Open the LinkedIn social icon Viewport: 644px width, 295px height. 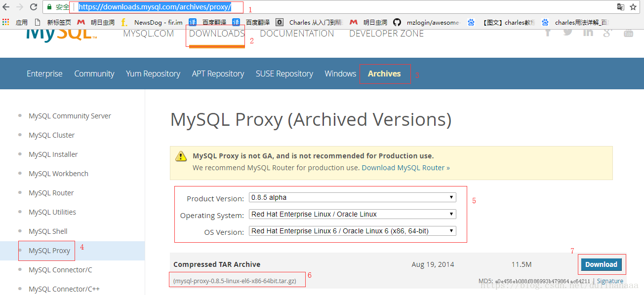point(588,33)
